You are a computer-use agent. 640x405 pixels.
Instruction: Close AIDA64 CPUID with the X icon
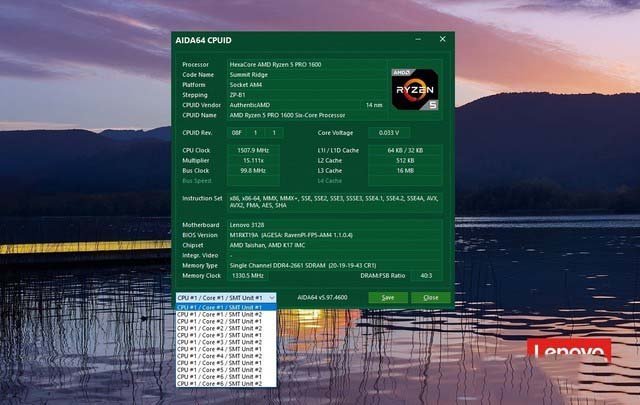(x=442, y=39)
